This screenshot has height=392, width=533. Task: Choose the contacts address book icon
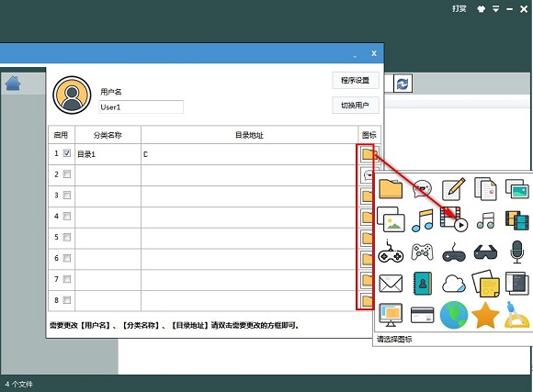point(422,284)
